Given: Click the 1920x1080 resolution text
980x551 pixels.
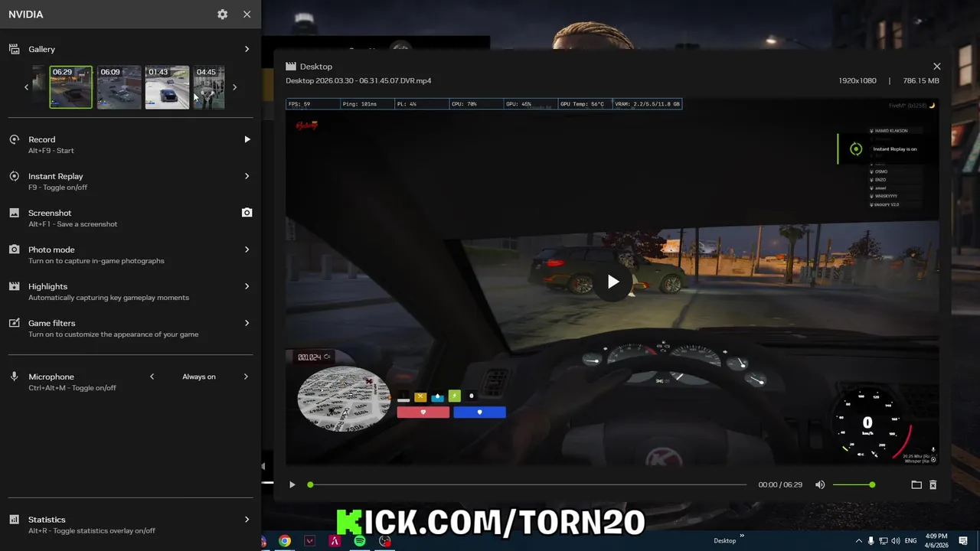Looking at the screenshot, I should tap(857, 80).
